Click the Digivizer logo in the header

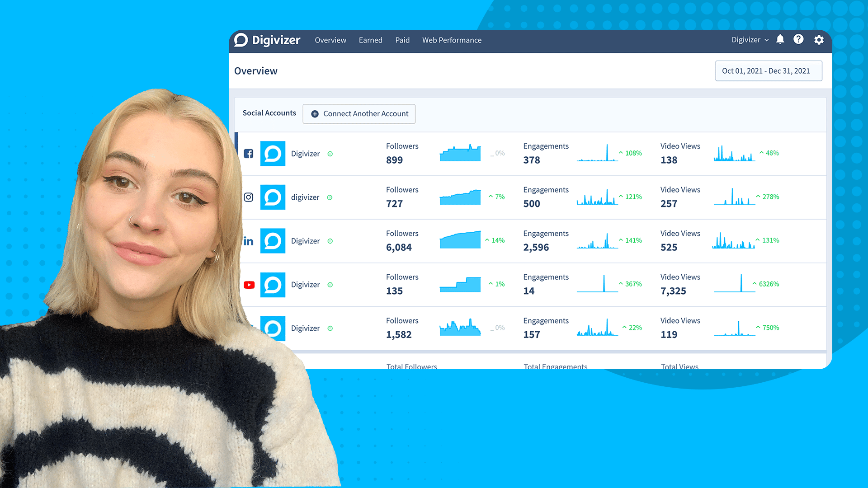[267, 40]
